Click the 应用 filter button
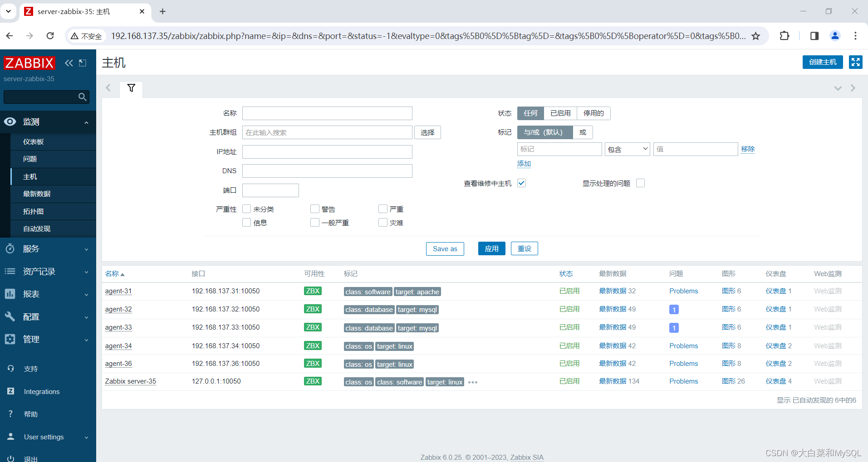The width and height of the screenshot is (868, 462). [x=491, y=248]
